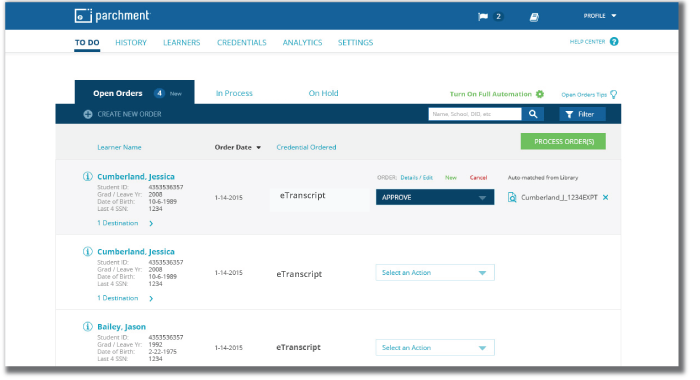Screen dimensions: 700x380
Task: Open the ANALYTICS tab
Action: 302,42
